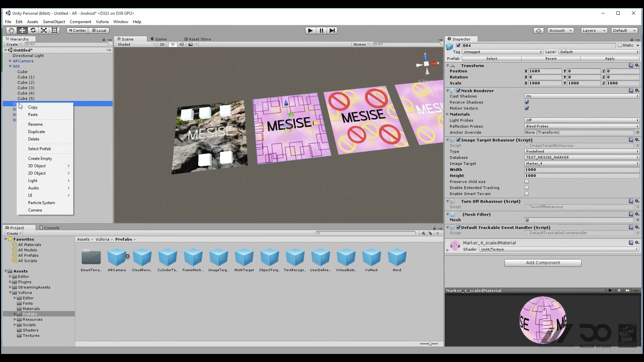Open scene effects image icon
The width and height of the screenshot is (644, 362).
click(191, 44)
